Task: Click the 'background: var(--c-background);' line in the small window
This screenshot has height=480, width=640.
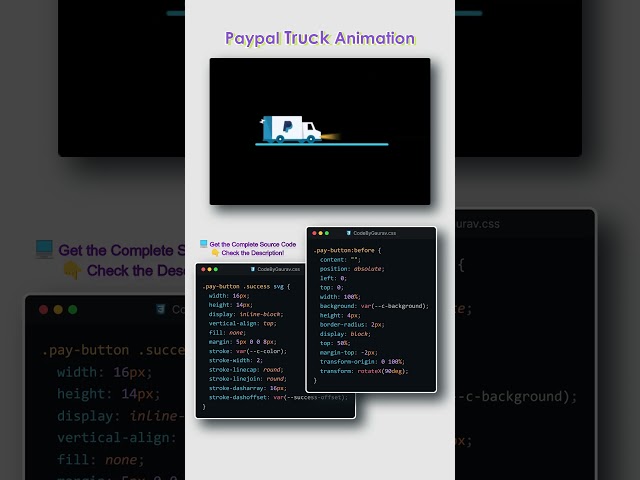Action: (374, 306)
